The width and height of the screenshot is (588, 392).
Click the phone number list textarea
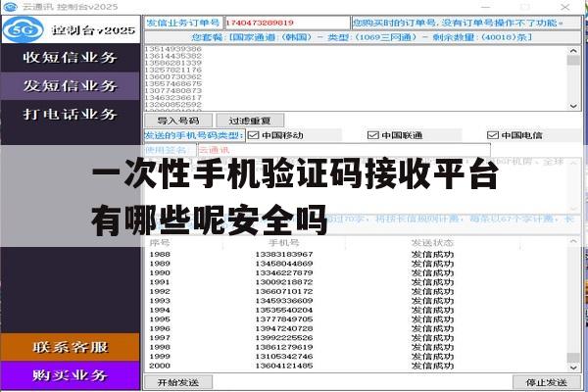(x=357, y=78)
